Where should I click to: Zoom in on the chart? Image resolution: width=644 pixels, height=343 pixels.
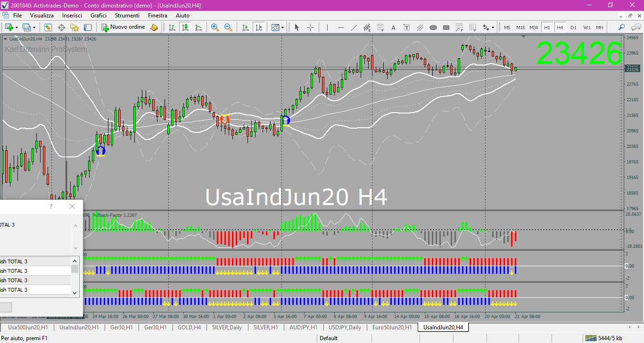tap(215, 27)
